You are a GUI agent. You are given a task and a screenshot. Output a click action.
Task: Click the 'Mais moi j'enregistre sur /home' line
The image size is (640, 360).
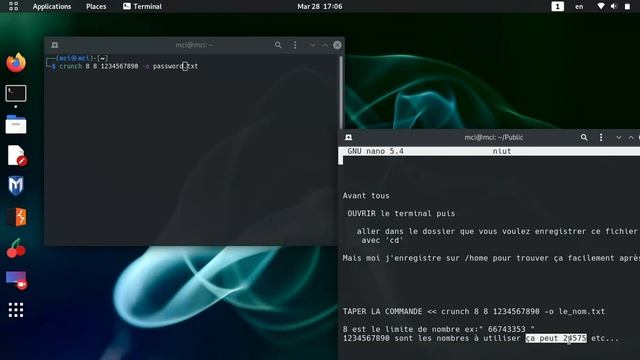491,258
